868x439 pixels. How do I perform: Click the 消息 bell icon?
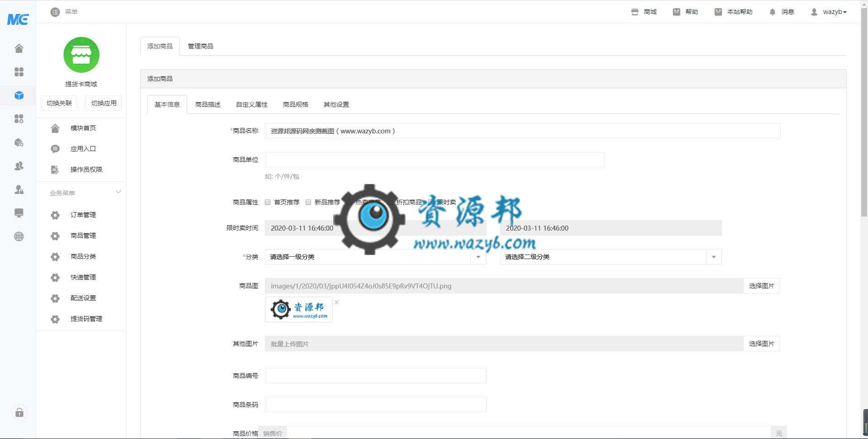point(773,12)
